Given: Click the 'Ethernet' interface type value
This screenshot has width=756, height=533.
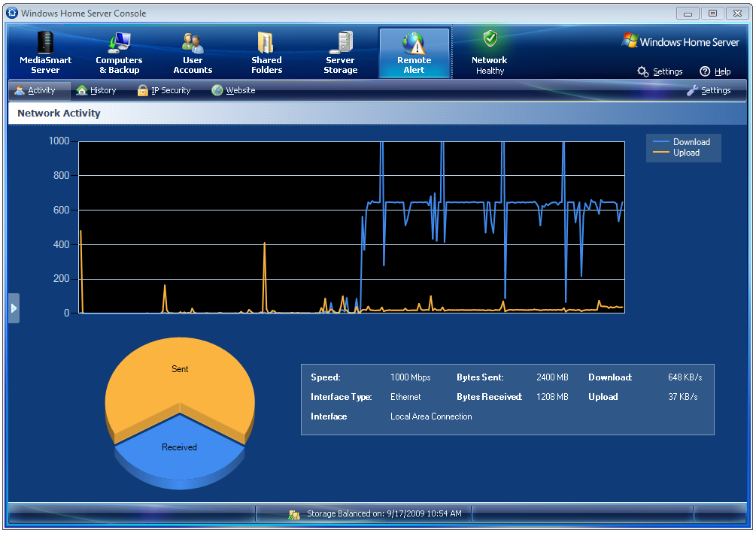Looking at the screenshot, I should (x=405, y=397).
